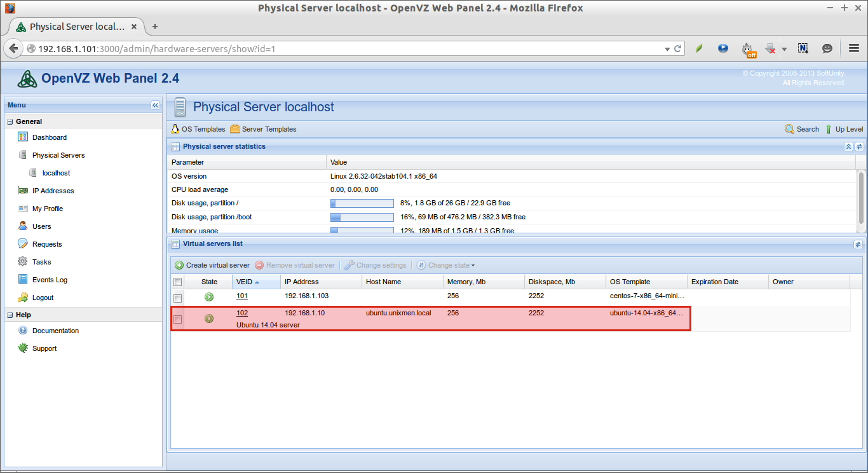This screenshot has width=868, height=473.
Task: Click the Logout icon
Action: pos(23,298)
